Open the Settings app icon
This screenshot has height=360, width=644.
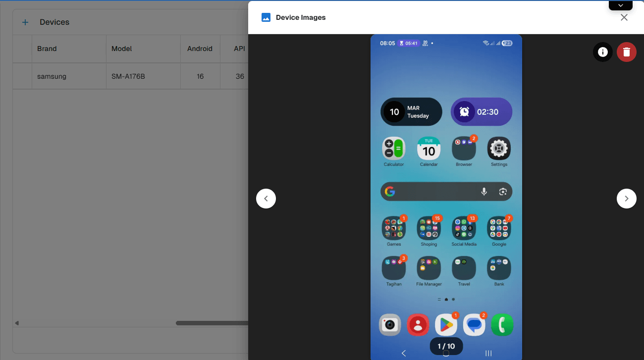click(499, 148)
